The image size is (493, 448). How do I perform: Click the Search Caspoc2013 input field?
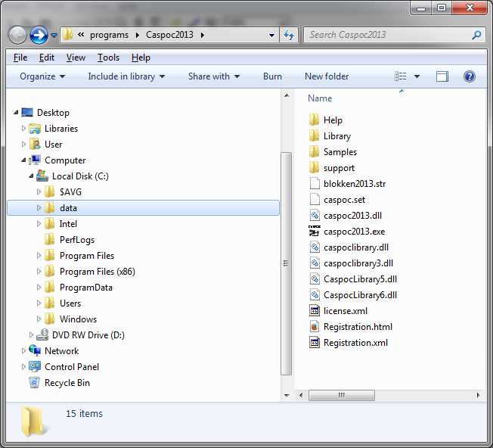click(389, 35)
